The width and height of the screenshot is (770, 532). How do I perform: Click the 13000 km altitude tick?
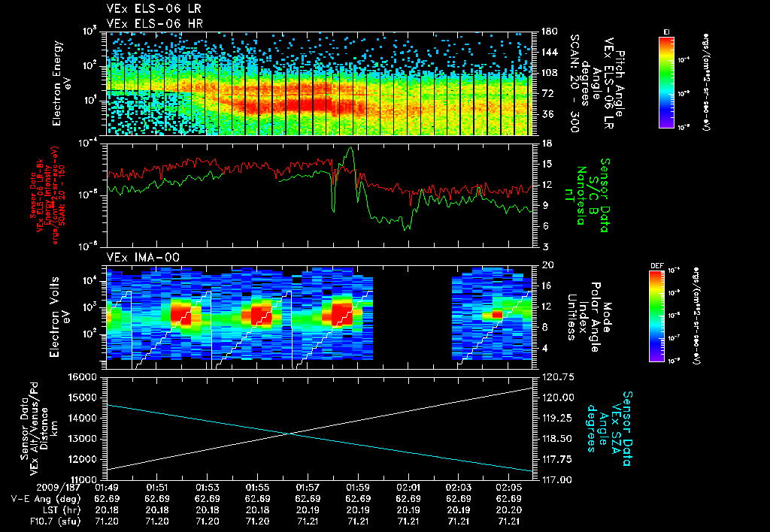83,439
